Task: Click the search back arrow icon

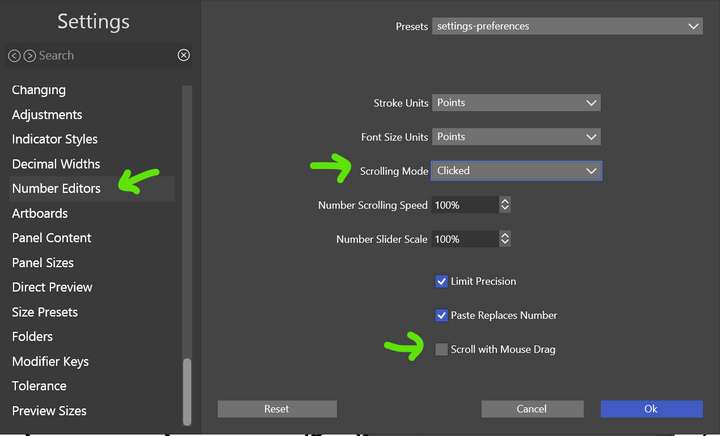Action: point(14,56)
